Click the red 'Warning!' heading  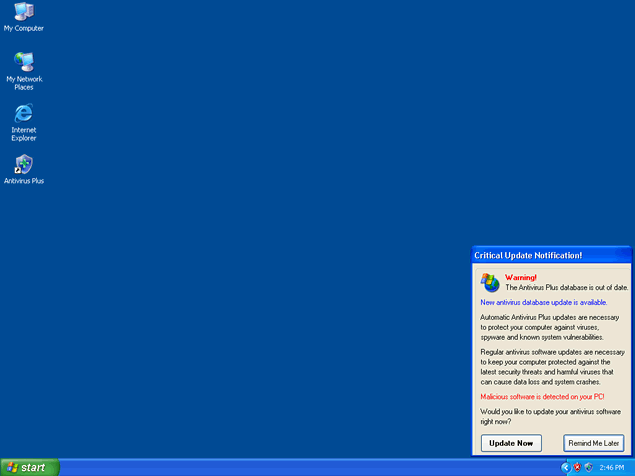tap(521, 277)
